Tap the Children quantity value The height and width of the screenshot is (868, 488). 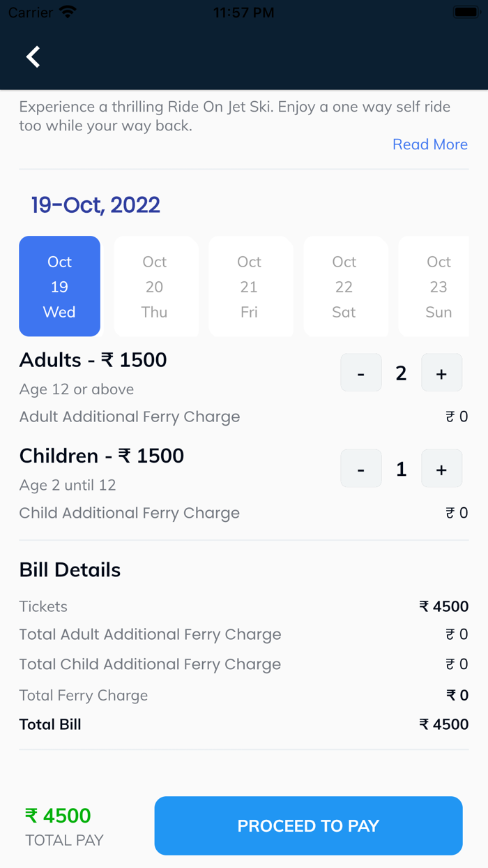[x=401, y=469]
